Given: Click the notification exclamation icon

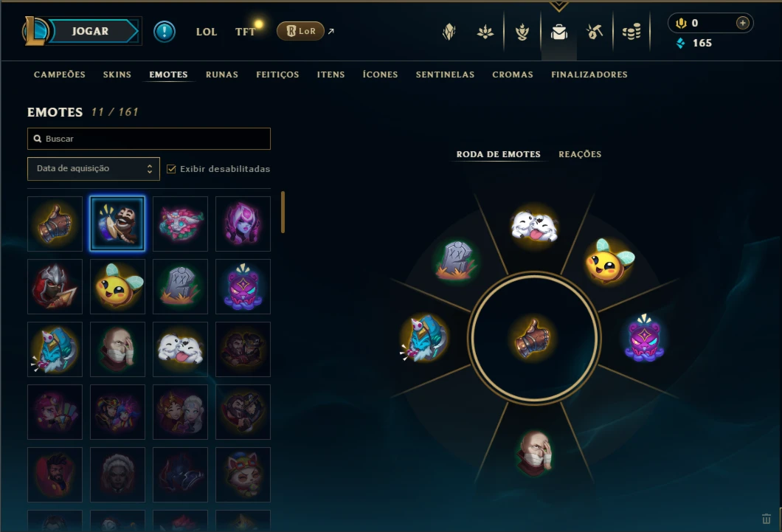Looking at the screenshot, I should click(x=164, y=32).
